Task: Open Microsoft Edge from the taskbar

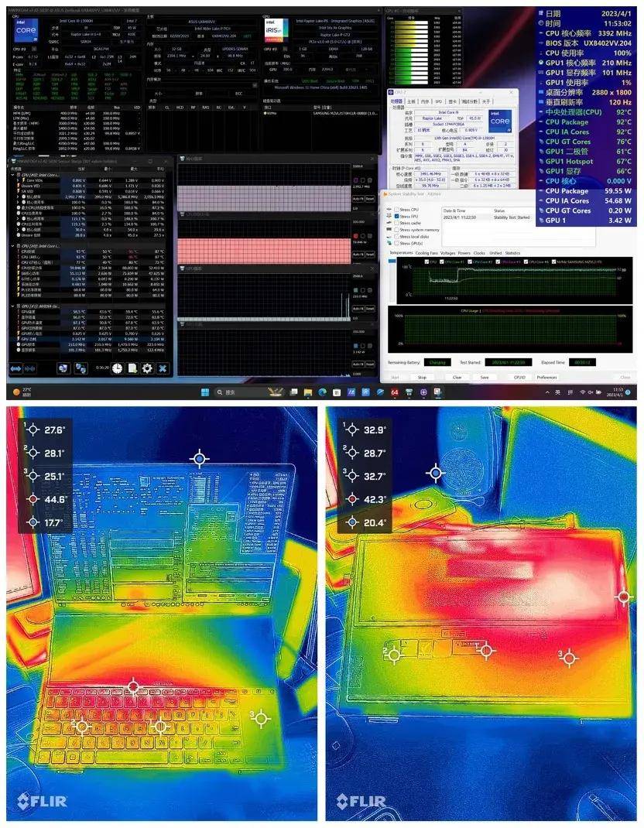Action: [322, 392]
